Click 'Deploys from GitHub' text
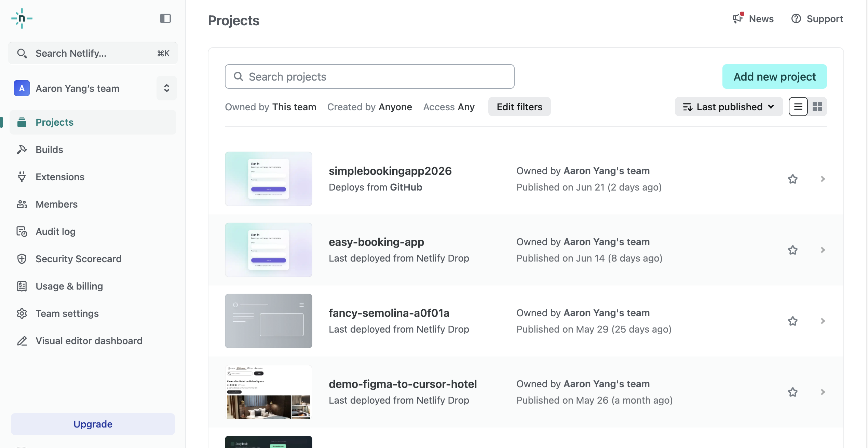Image resolution: width=868 pixels, height=448 pixels. [375, 187]
